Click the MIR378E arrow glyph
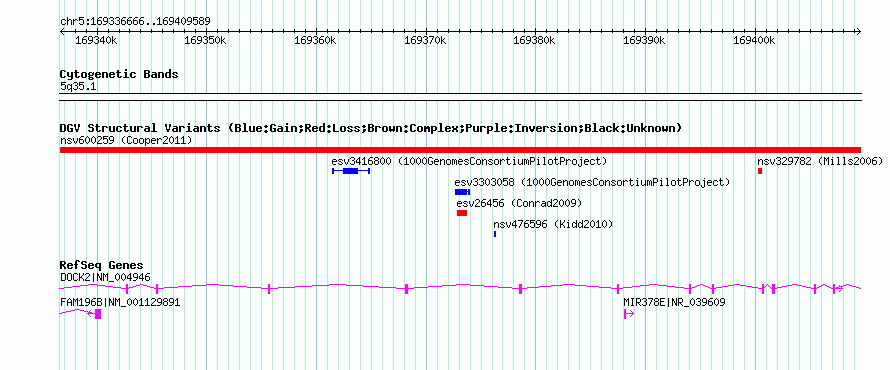Image resolution: width=890 pixels, height=370 pixels. tap(628, 314)
